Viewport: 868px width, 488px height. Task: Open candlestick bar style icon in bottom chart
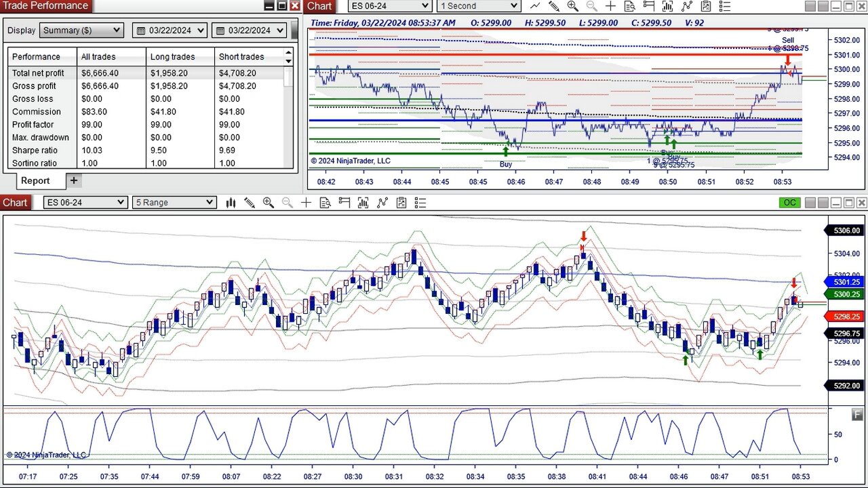point(231,203)
